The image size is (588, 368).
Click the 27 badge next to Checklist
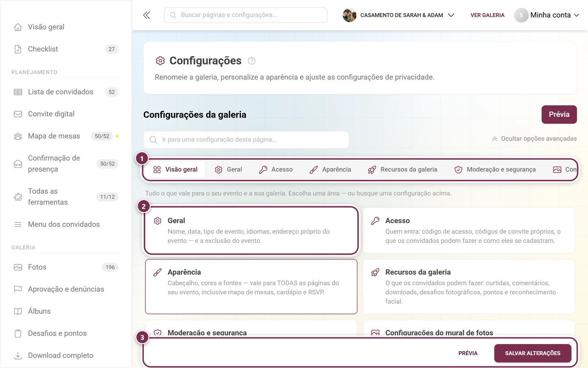coord(112,49)
